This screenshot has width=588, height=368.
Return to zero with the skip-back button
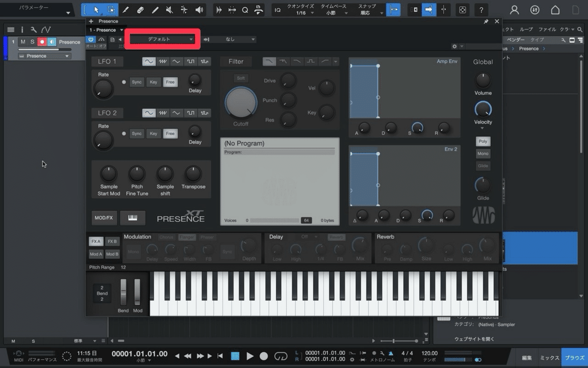click(220, 356)
